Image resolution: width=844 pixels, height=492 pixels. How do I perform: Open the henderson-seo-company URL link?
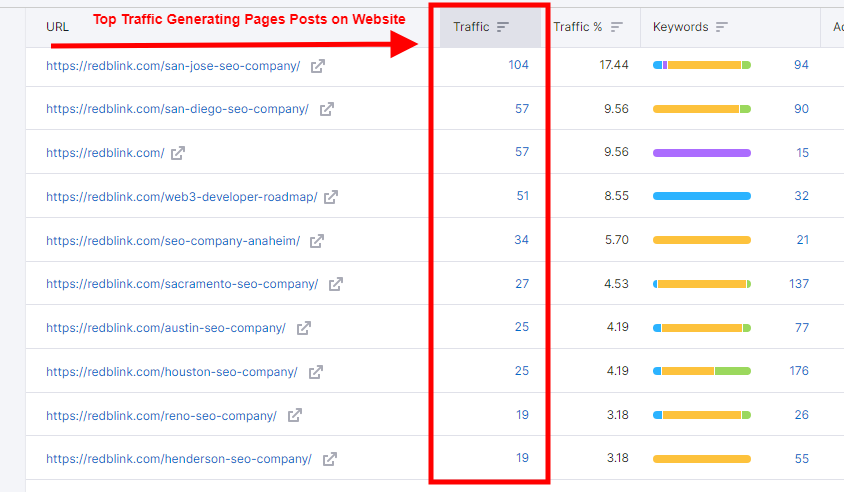pyautogui.click(x=179, y=459)
